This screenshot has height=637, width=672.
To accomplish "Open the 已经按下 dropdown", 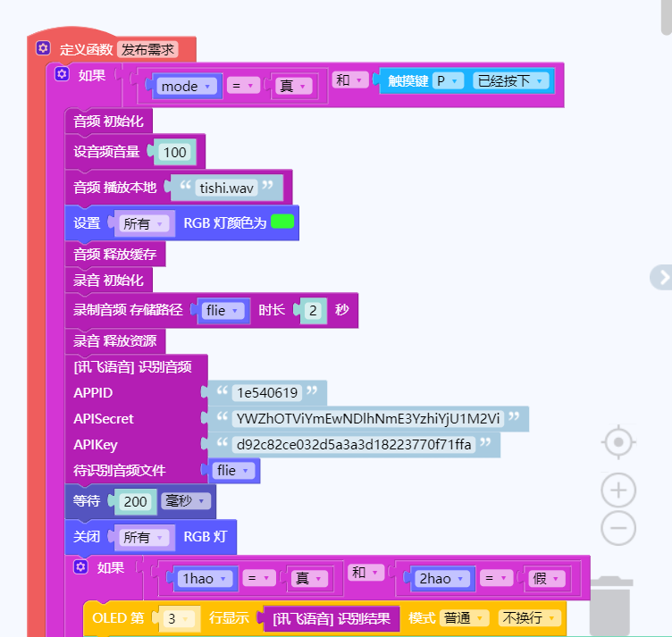I will pos(510,80).
